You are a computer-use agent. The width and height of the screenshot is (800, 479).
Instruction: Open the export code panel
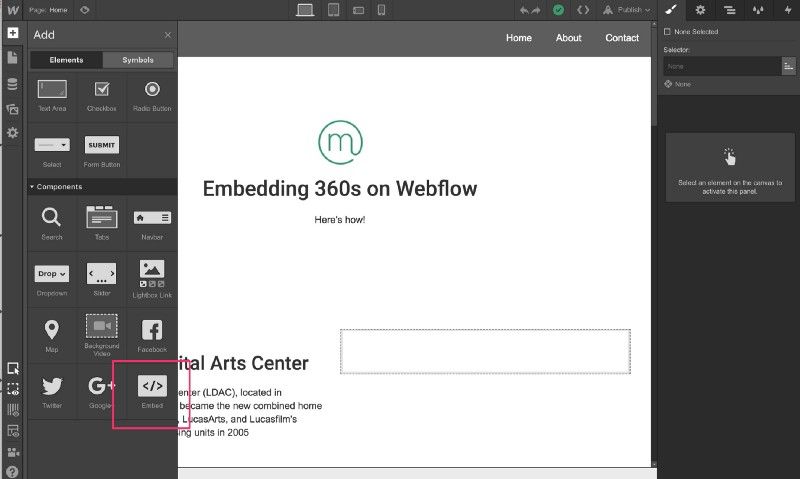tap(583, 10)
